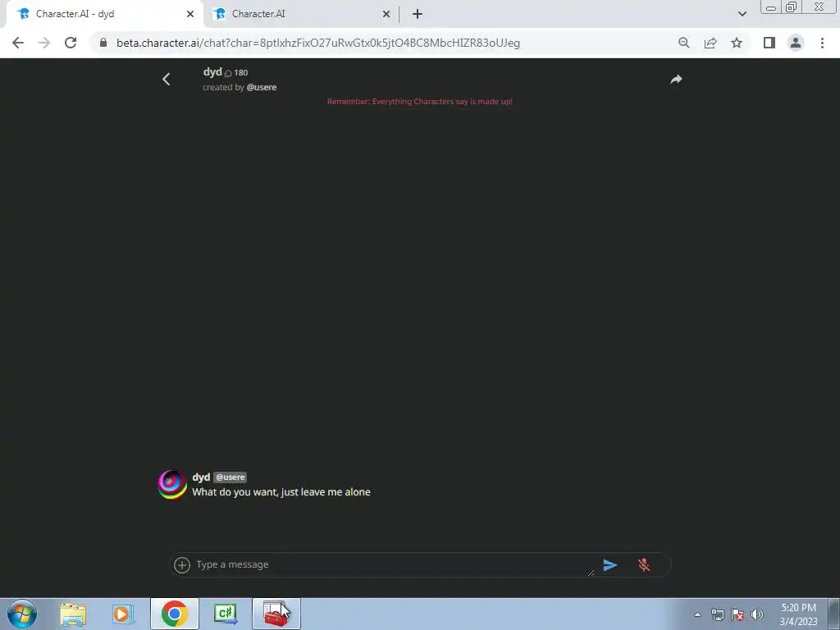Viewport: 840px width, 630px height.
Task: Click the message 'What do you want, just leave me alone'
Action: 281,492
